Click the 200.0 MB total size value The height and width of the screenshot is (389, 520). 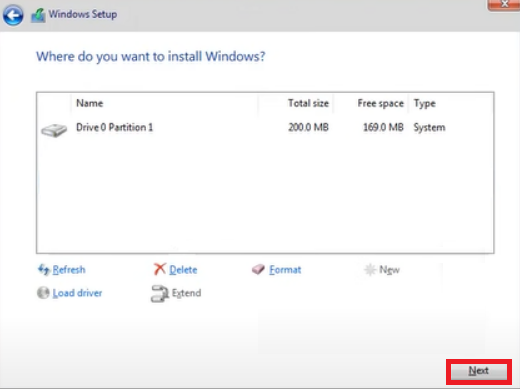[x=308, y=127]
